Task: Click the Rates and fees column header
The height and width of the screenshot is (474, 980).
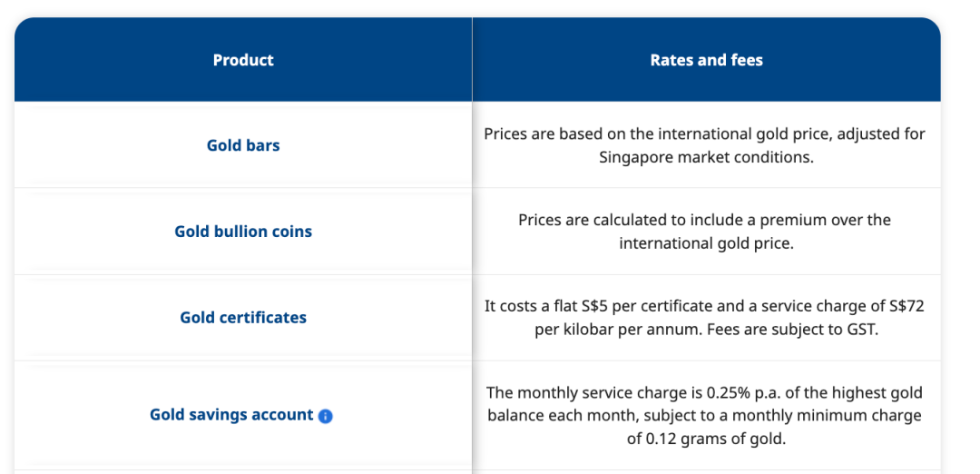Action: click(706, 60)
